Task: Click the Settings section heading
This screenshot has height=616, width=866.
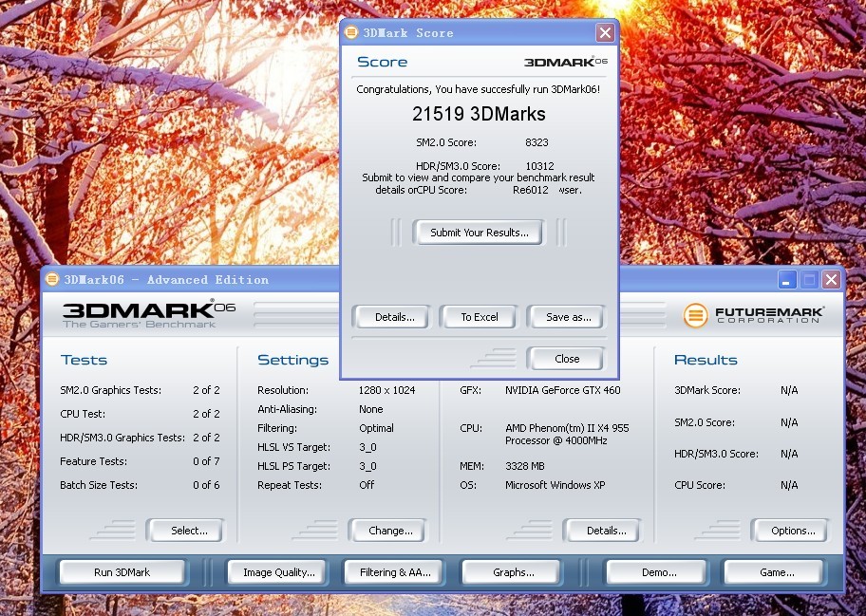Action: (x=292, y=360)
